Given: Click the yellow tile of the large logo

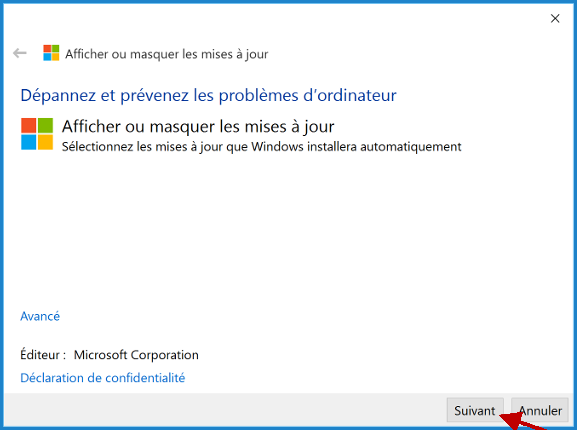Looking at the screenshot, I should [x=45, y=142].
